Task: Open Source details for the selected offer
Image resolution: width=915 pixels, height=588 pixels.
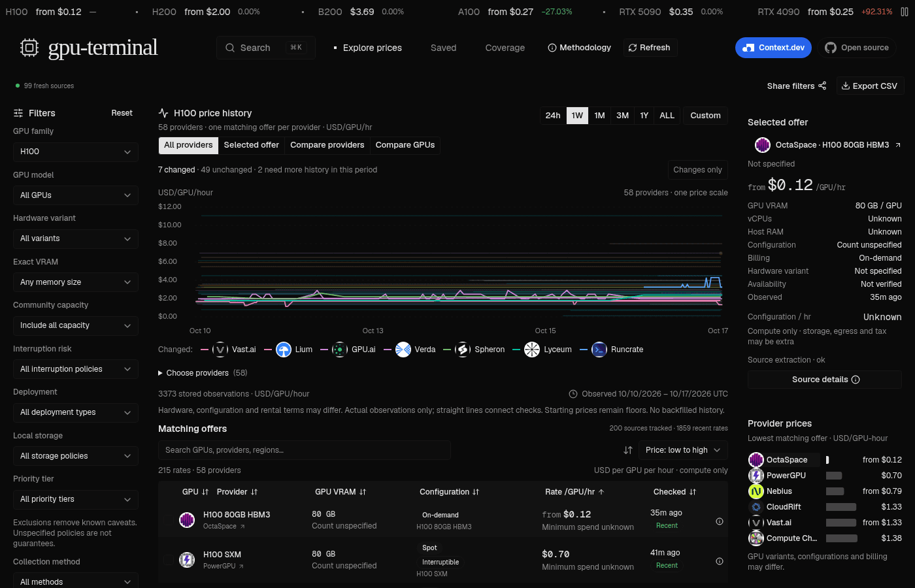Action: 825,380
